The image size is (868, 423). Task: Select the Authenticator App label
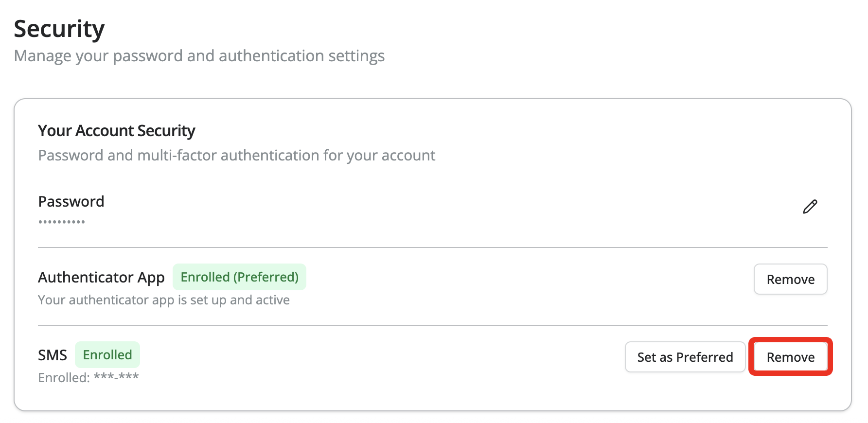101,277
